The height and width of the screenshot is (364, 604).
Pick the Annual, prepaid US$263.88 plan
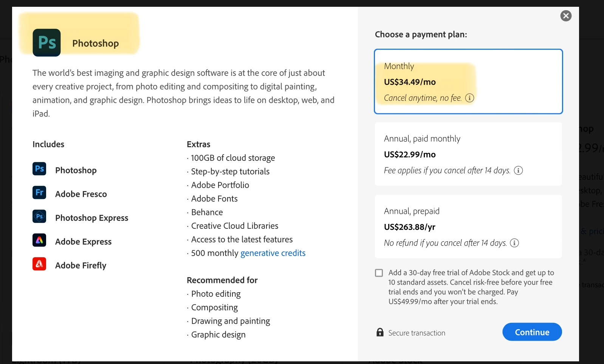point(468,227)
